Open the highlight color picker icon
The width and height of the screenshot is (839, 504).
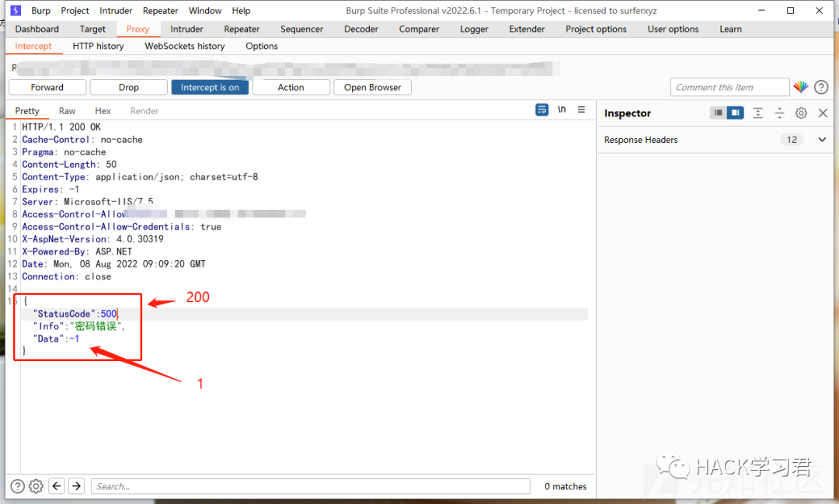800,87
